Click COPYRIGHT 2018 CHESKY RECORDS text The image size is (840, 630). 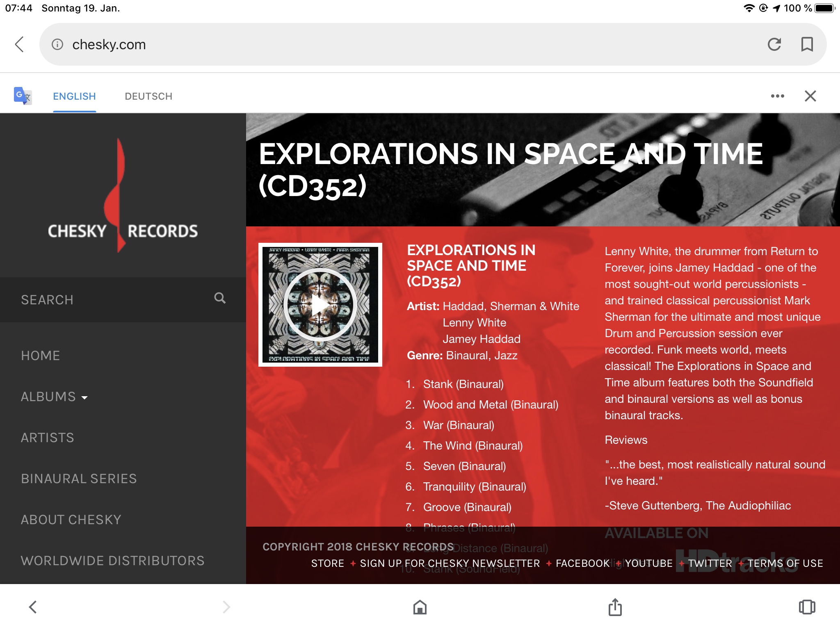(358, 547)
